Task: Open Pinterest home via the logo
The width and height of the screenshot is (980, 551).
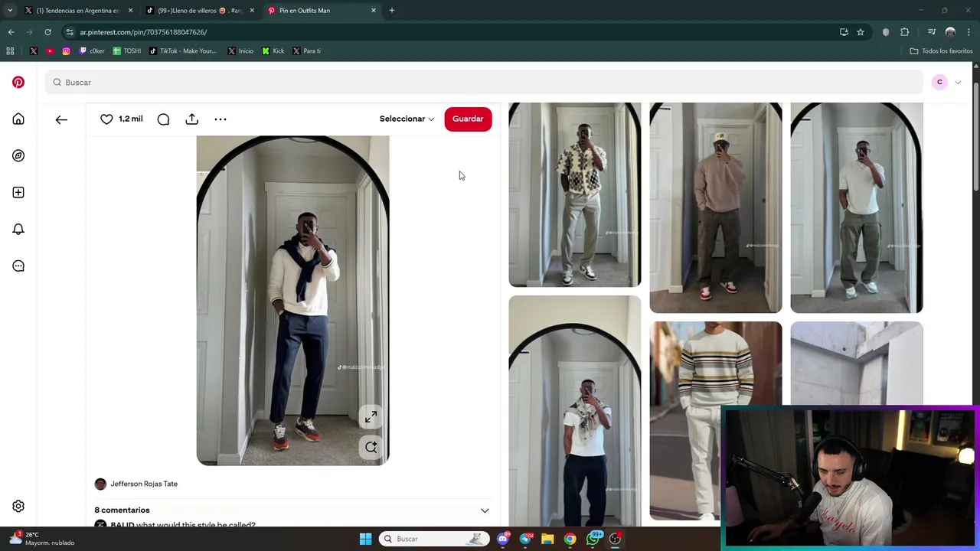Action: 18,82
